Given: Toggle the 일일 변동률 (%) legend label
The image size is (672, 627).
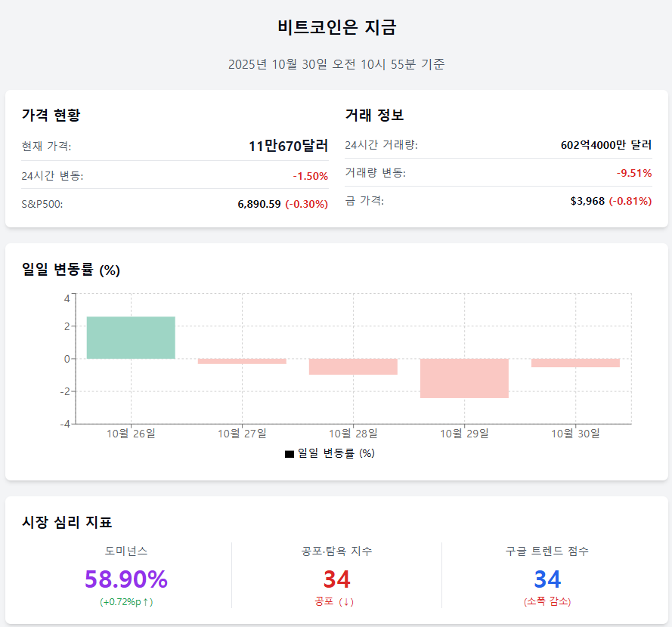Looking at the screenshot, I should coord(336,453).
